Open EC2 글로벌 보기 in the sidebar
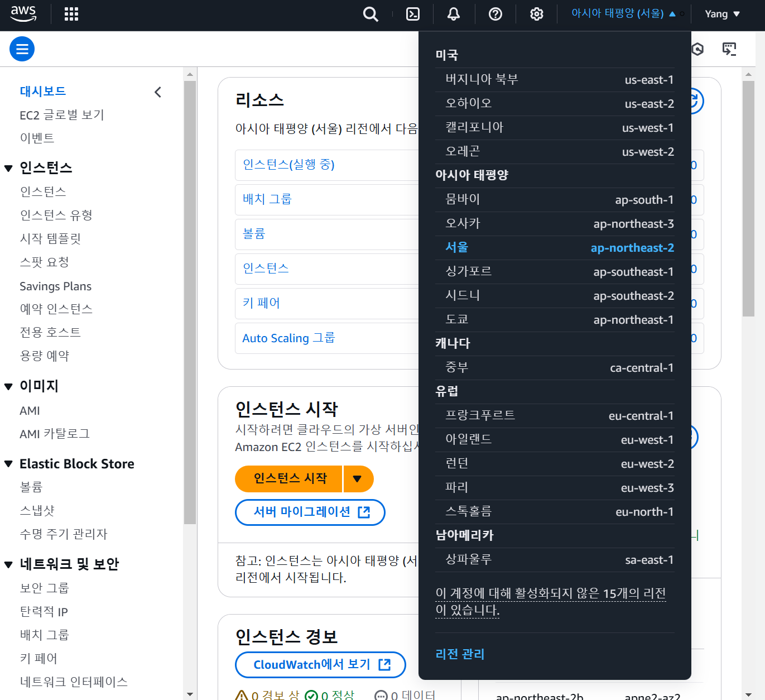Viewport: 765px width, 700px height. (x=62, y=115)
